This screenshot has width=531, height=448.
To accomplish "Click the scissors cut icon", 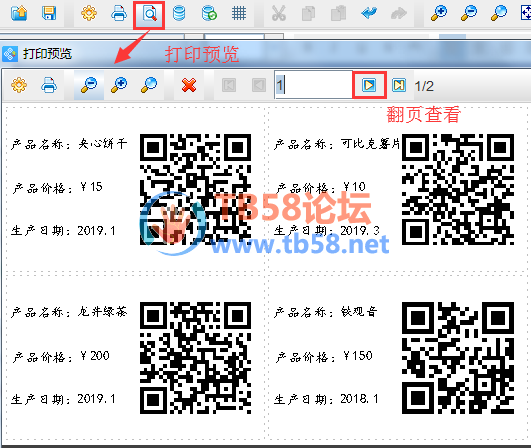I will [279, 14].
